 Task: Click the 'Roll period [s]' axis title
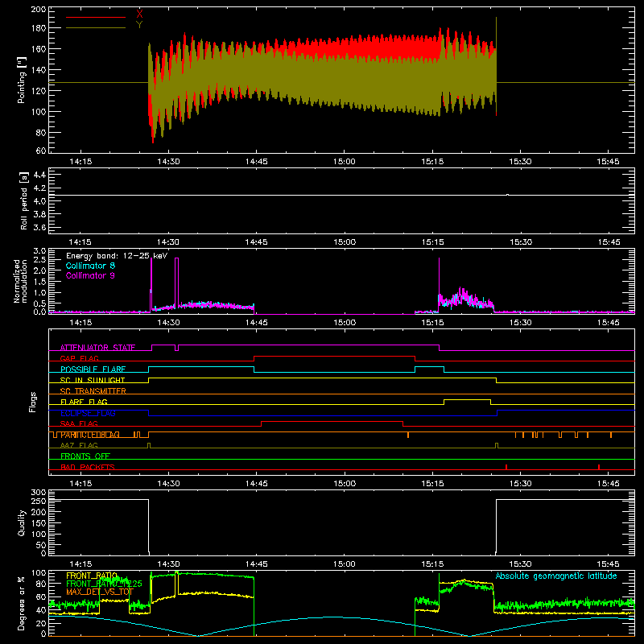click(23, 200)
